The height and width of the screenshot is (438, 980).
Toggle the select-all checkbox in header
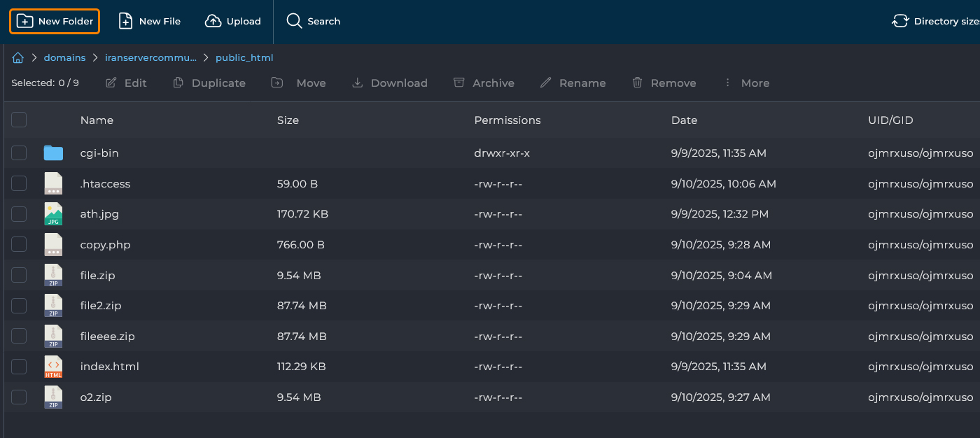[19, 120]
